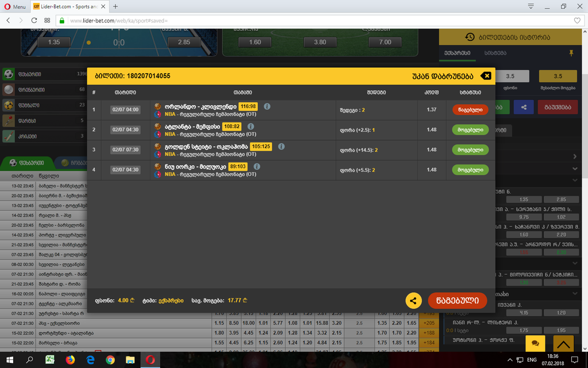Jump to page top with up arrow
This screenshot has width=588, height=368.
563,343
